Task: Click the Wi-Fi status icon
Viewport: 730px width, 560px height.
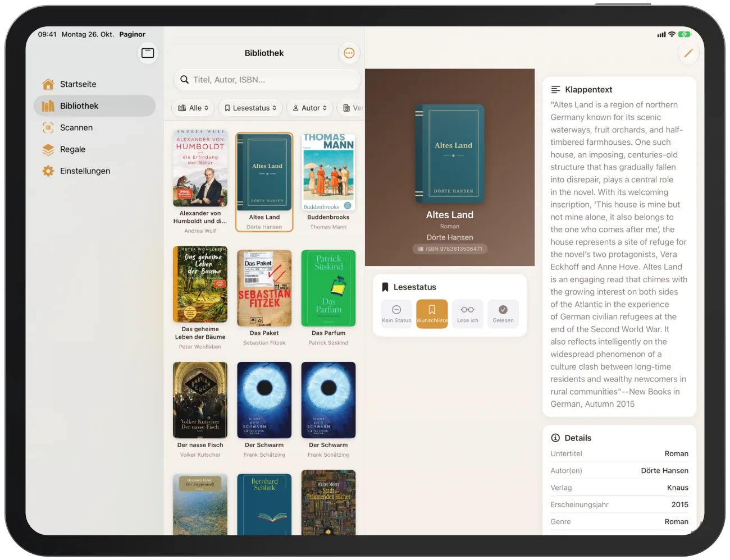Action: click(672, 34)
